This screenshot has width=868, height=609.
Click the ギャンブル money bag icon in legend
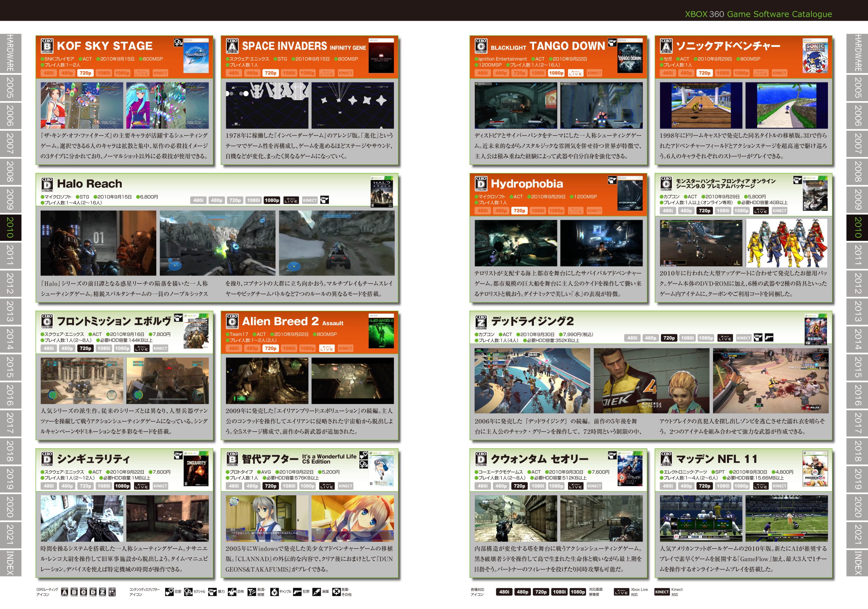pos(274,592)
